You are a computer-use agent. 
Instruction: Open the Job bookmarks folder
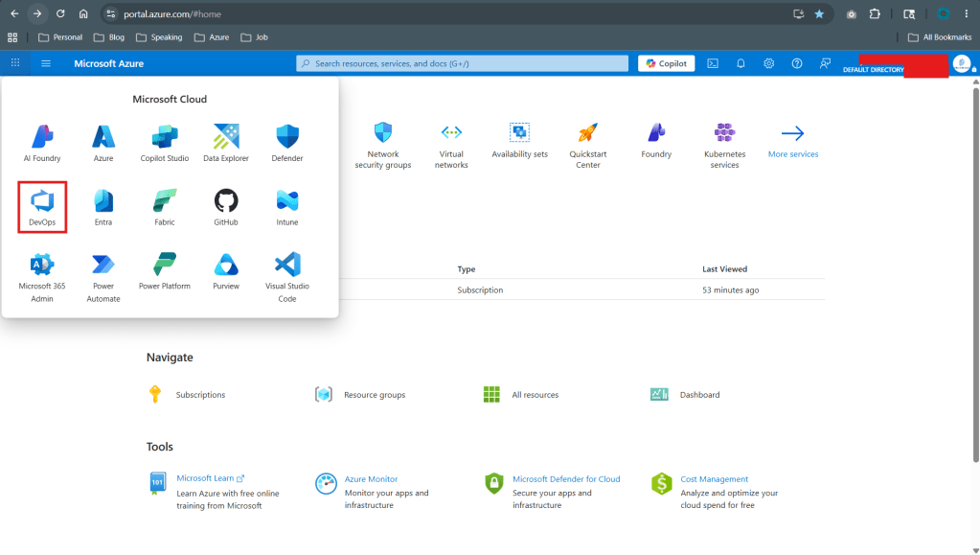tap(255, 37)
